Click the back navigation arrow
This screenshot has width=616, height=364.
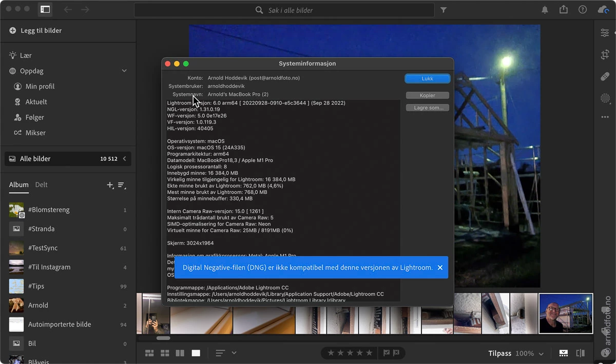coord(68,10)
